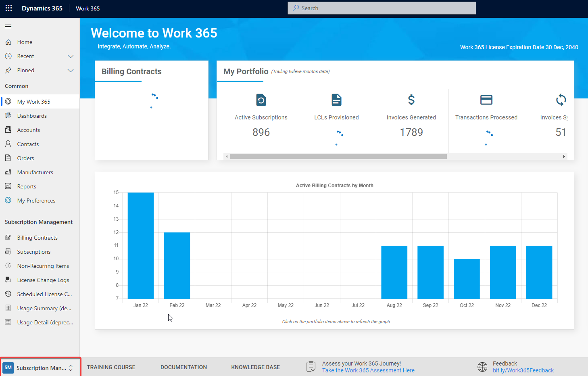Click the Jan 22 bar in the chart
The height and width of the screenshot is (376, 588).
point(141,245)
